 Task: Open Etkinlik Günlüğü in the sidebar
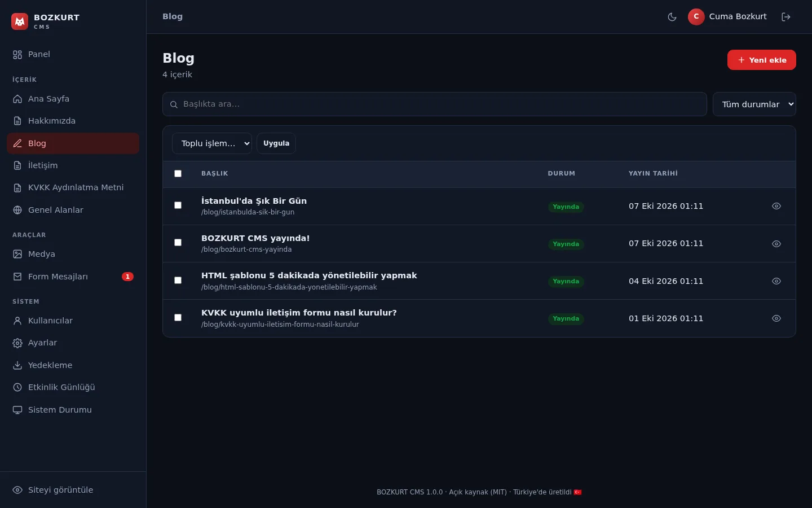73,387
